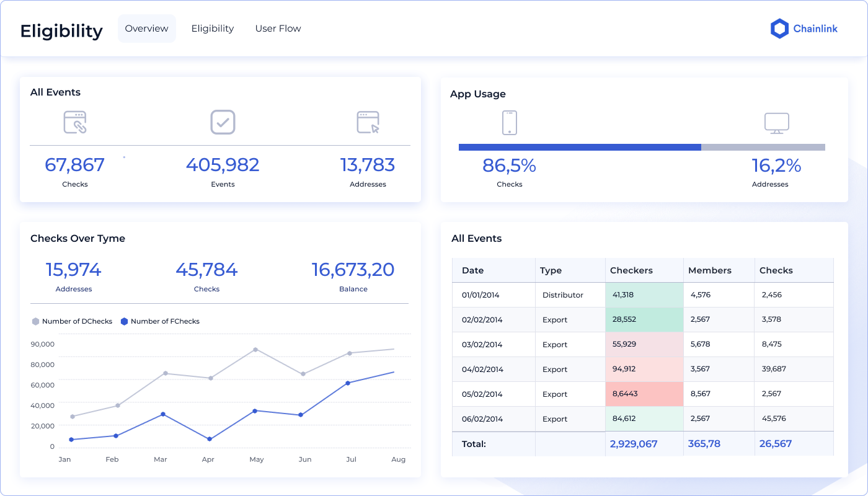Sort by the Type column header

pos(570,270)
